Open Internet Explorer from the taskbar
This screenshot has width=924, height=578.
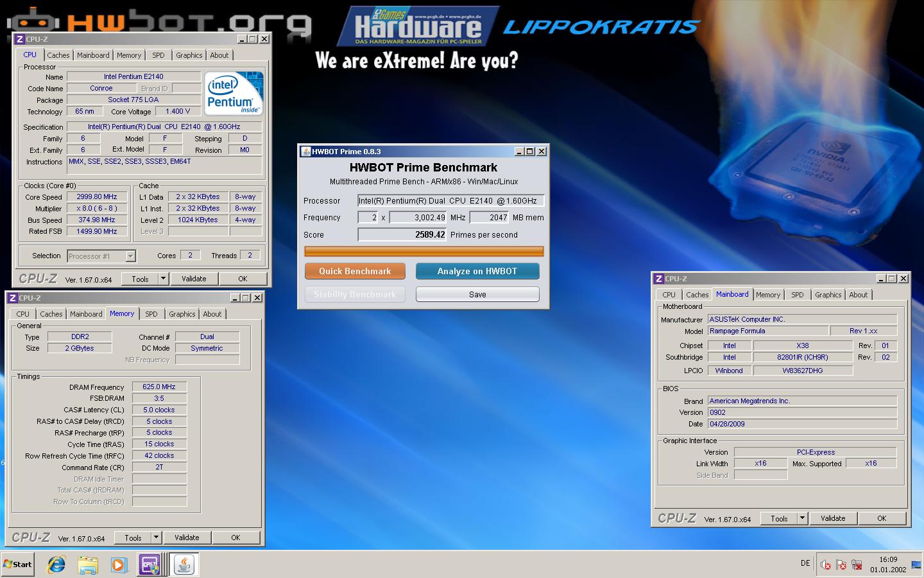click(x=56, y=565)
